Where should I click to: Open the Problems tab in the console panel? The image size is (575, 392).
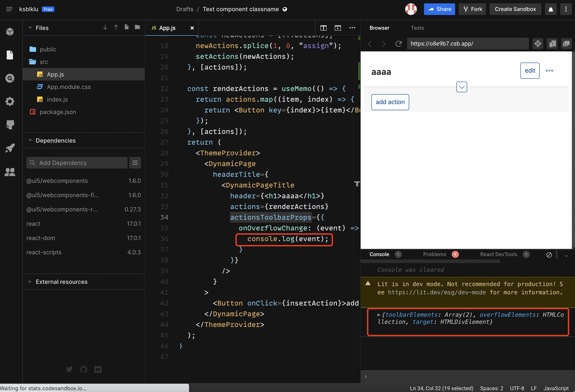click(x=435, y=254)
